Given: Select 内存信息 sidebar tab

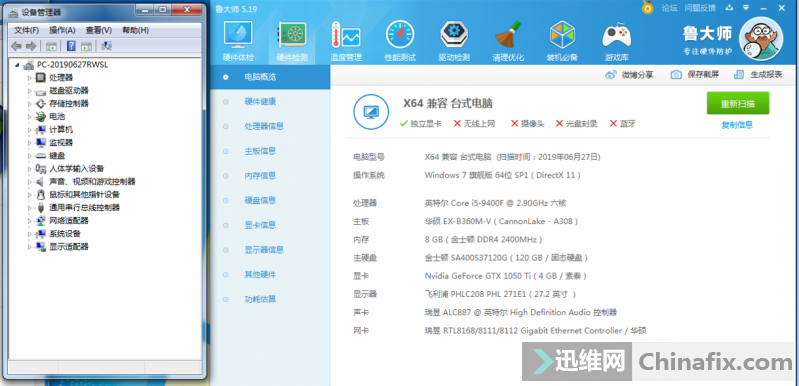Looking at the screenshot, I should click(270, 176).
